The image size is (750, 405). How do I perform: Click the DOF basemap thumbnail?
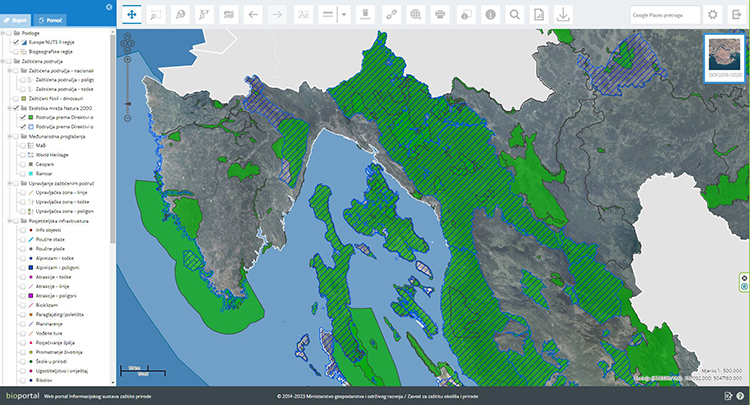pos(724,57)
